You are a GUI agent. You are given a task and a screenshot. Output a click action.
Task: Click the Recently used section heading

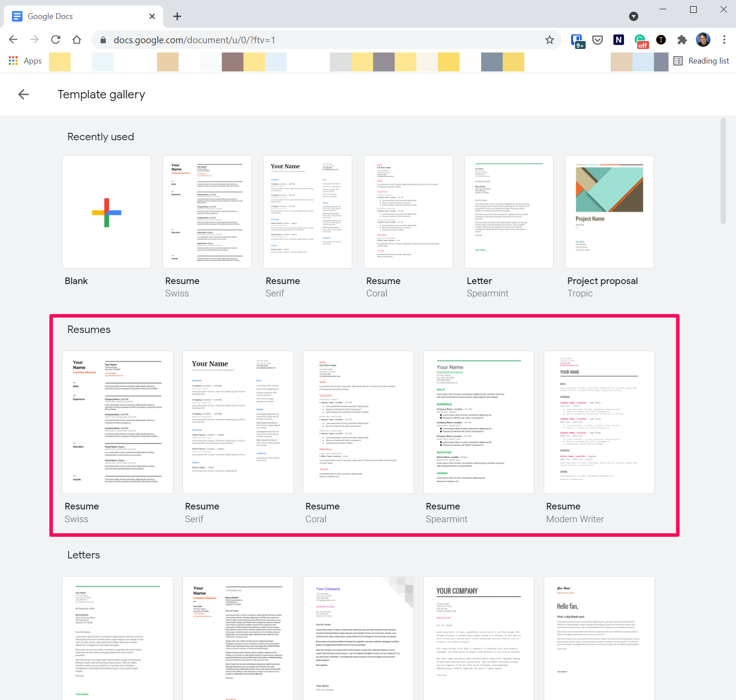point(101,137)
